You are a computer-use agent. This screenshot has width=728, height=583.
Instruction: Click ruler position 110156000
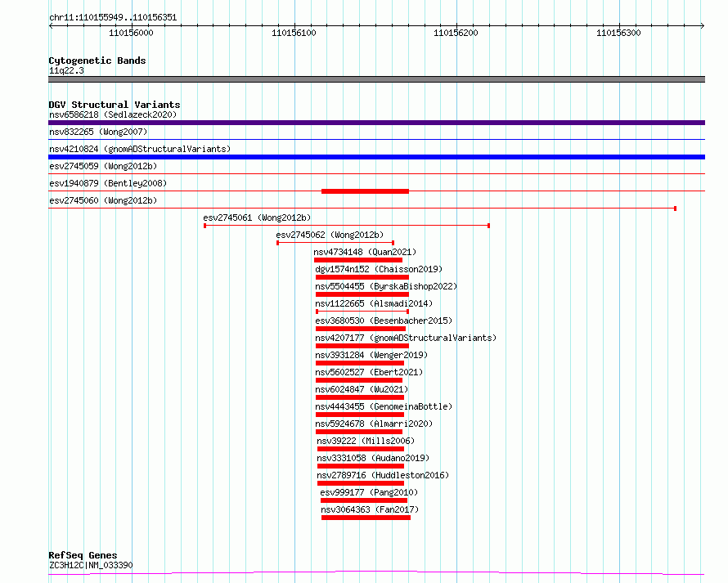(131, 33)
